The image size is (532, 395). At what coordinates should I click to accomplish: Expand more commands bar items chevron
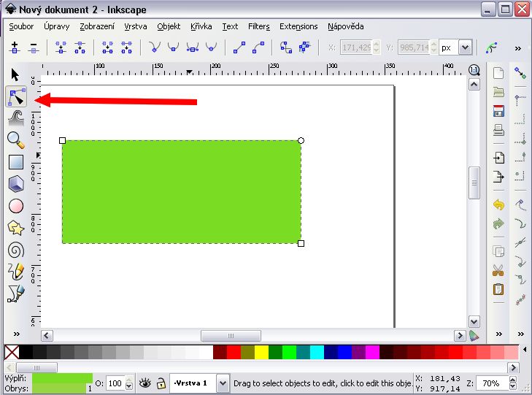tap(498, 334)
